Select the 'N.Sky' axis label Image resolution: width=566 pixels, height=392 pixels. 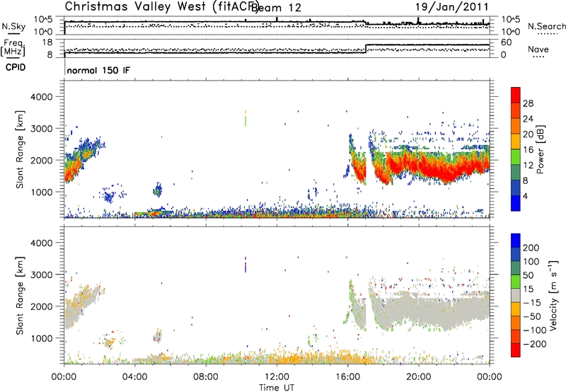[13, 26]
